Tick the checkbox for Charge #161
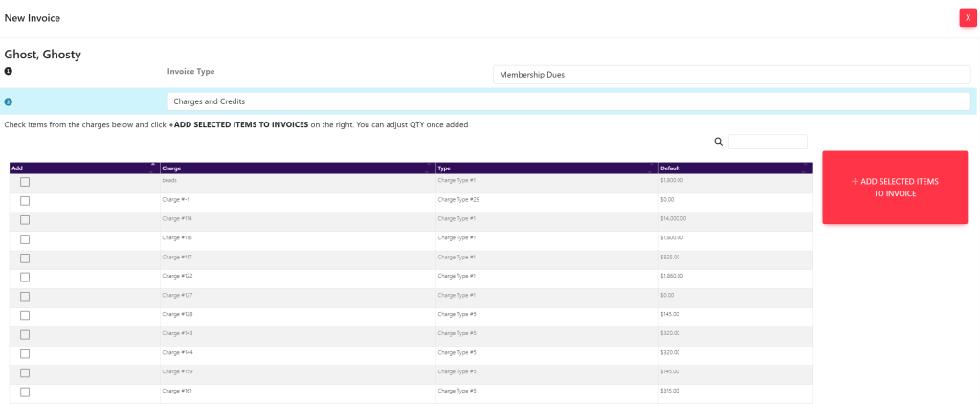 tap(25, 393)
